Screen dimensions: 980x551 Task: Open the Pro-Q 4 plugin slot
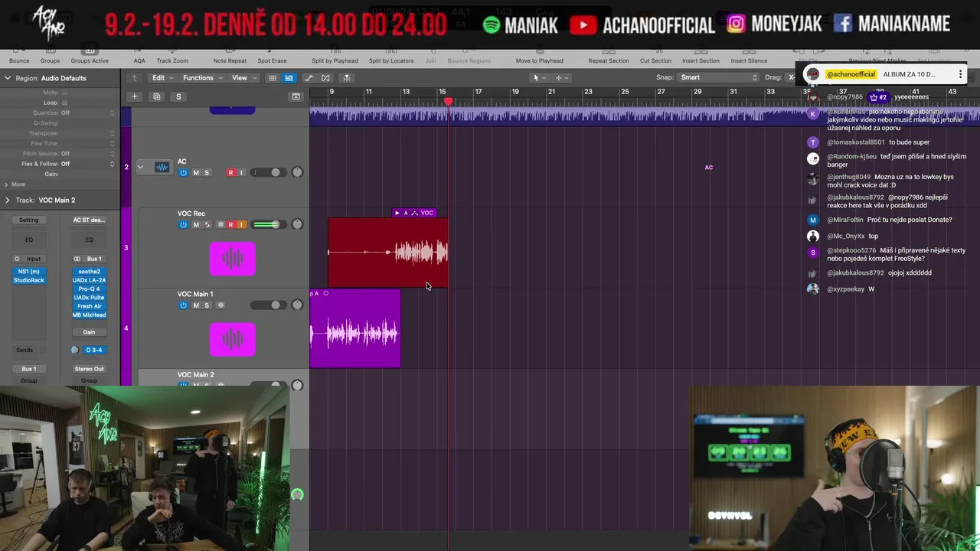(x=89, y=289)
